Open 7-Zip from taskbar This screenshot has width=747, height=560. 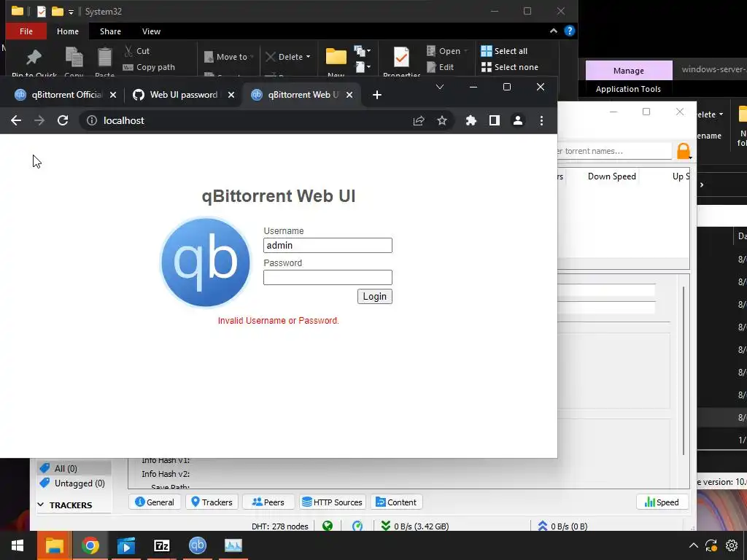click(161, 545)
